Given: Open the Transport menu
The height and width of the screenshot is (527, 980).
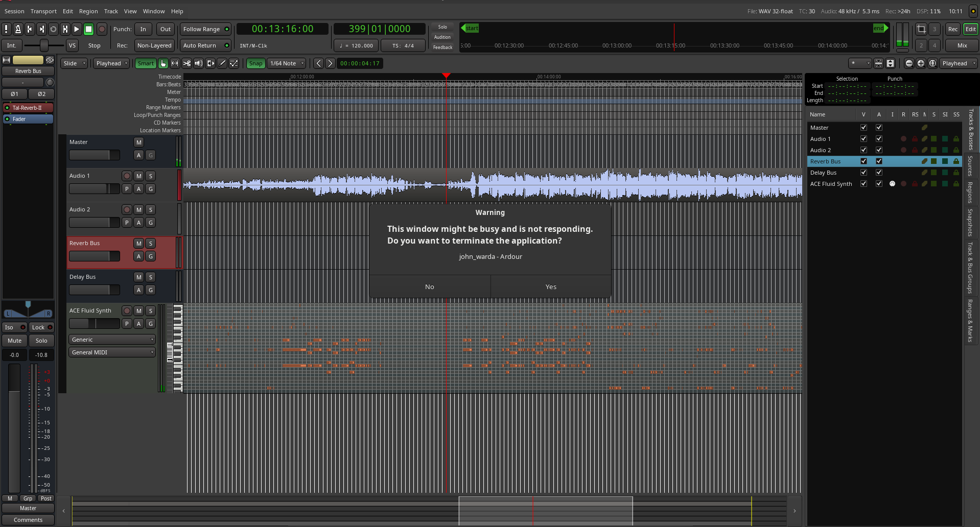Looking at the screenshot, I should [x=43, y=11].
